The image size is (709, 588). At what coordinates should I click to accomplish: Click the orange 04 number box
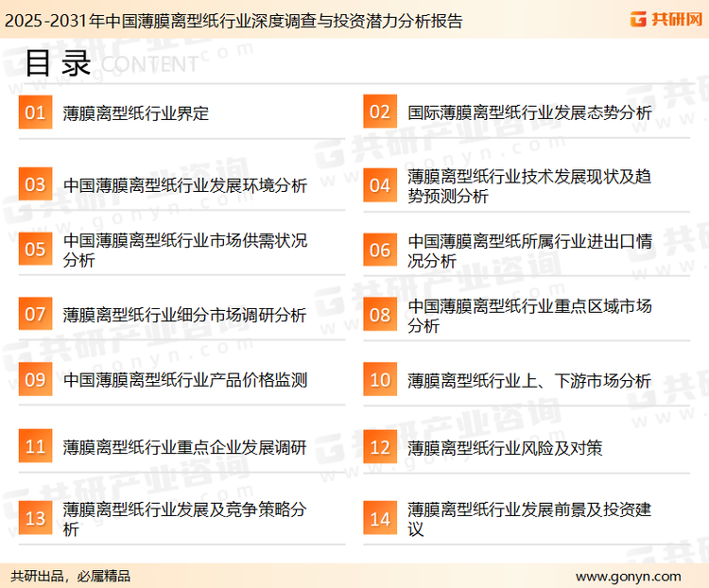tap(380, 185)
